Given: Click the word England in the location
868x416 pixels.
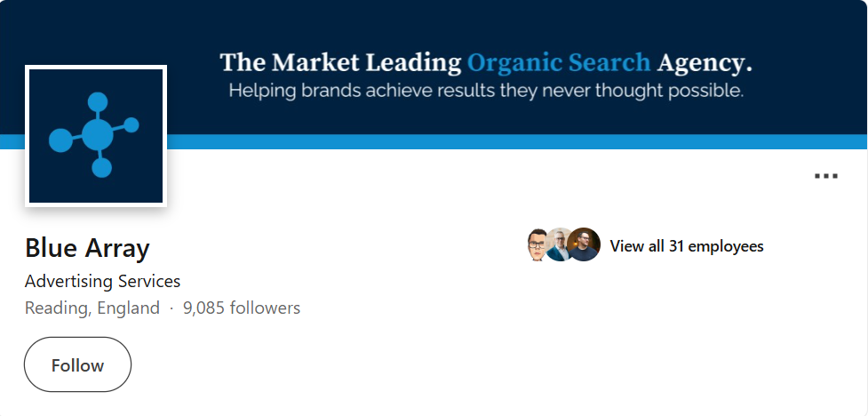Looking at the screenshot, I should [x=129, y=308].
